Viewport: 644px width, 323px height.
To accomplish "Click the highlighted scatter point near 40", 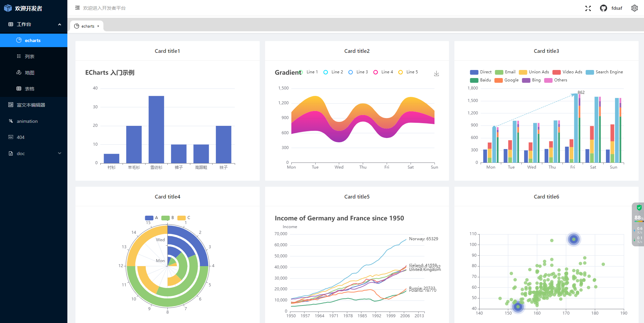I will [518, 307].
